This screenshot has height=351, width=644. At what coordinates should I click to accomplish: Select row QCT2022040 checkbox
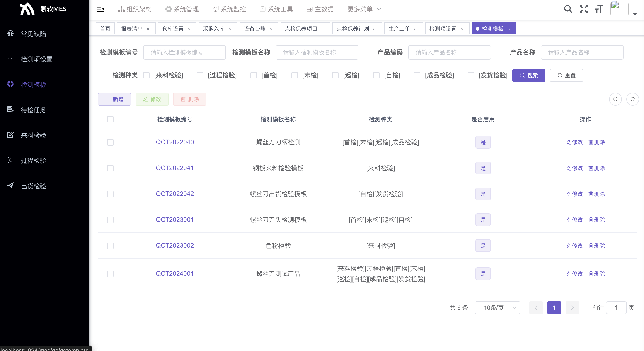(x=110, y=142)
